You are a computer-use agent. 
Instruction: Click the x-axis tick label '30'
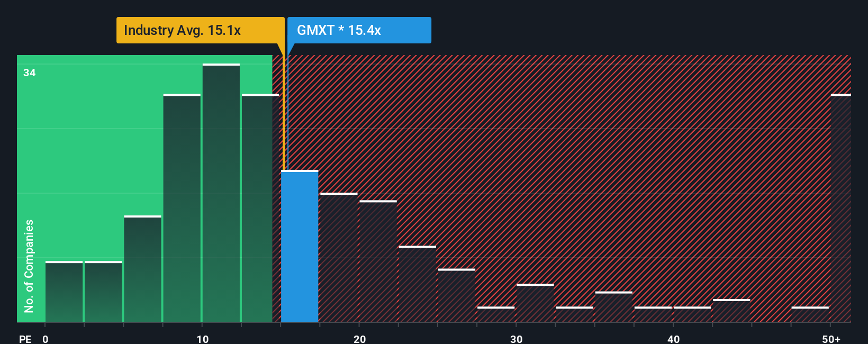[517, 339]
